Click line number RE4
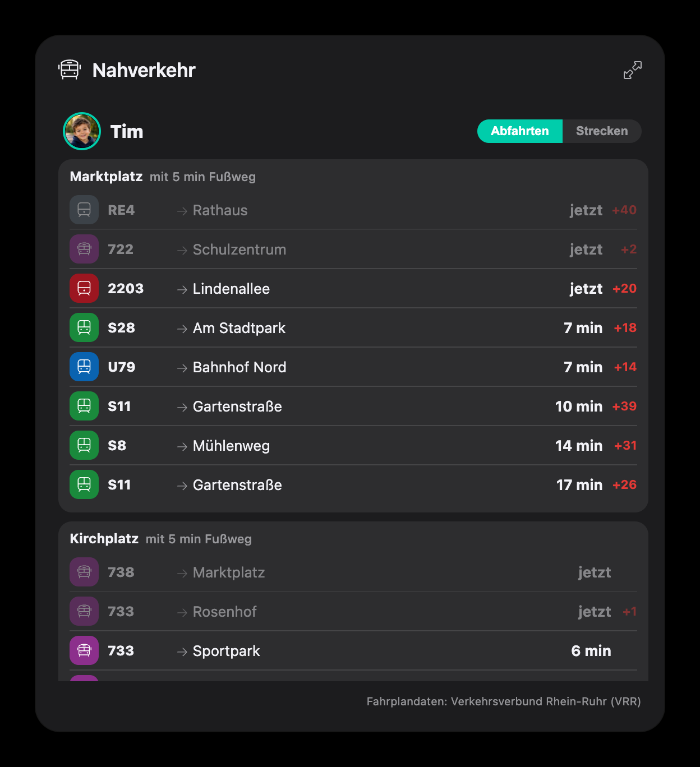 click(121, 210)
